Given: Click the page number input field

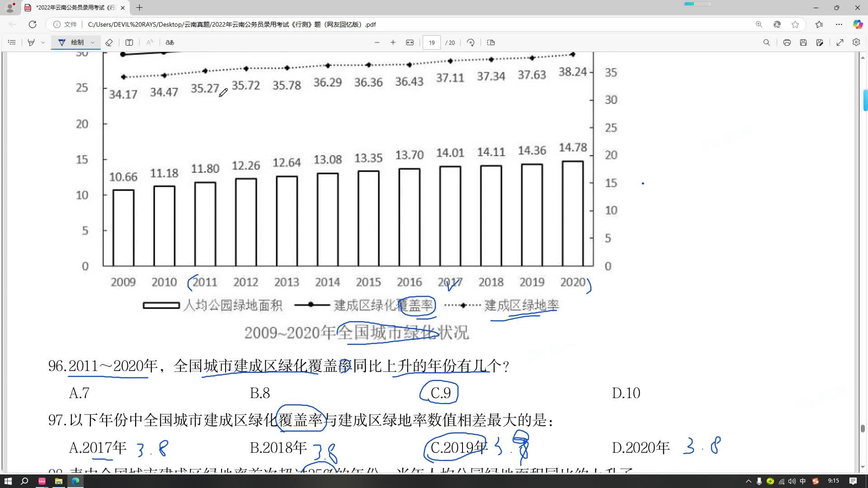Looking at the screenshot, I should click(x=431, y=42).
